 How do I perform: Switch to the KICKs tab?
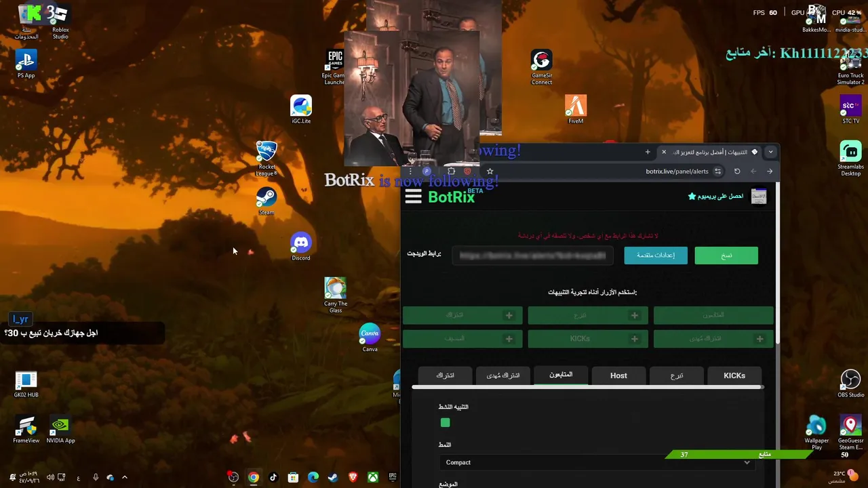[x=734, y=375]
